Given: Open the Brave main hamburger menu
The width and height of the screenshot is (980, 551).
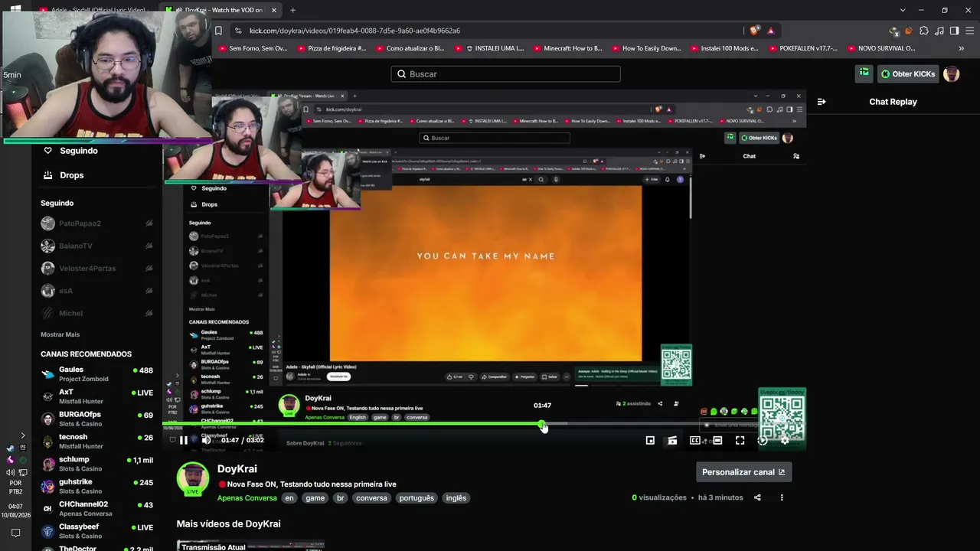Looking at the screenshot, I should pyautogui.click(x=969, y=31).
